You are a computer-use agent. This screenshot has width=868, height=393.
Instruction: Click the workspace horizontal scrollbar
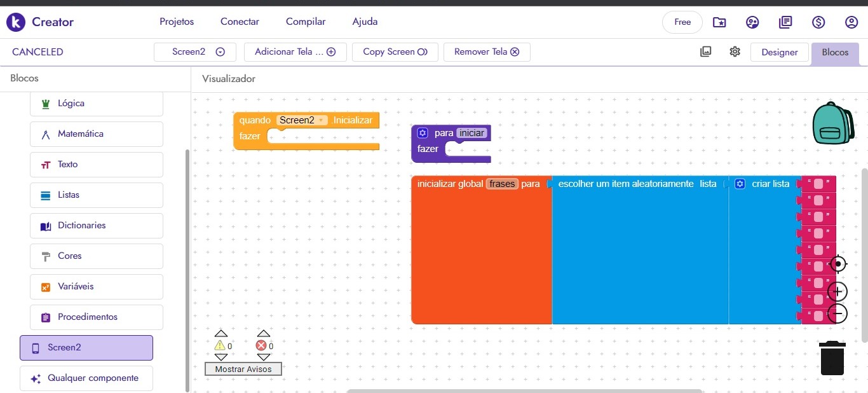524,390
